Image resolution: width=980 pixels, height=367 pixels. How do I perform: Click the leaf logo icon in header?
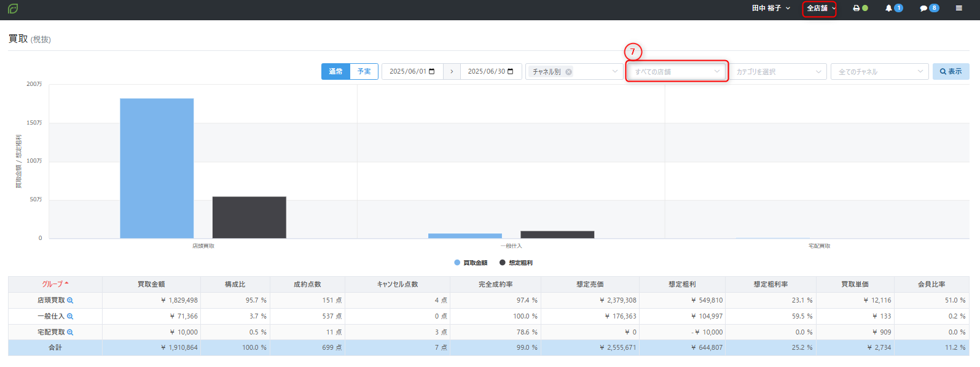coord(13,9)
